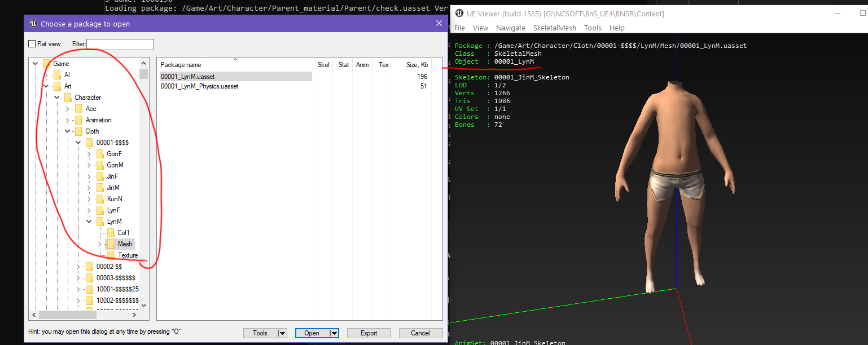868x345 pixels.
Task: Open the Tools button dropdown arrow
Action: (282, 333)
